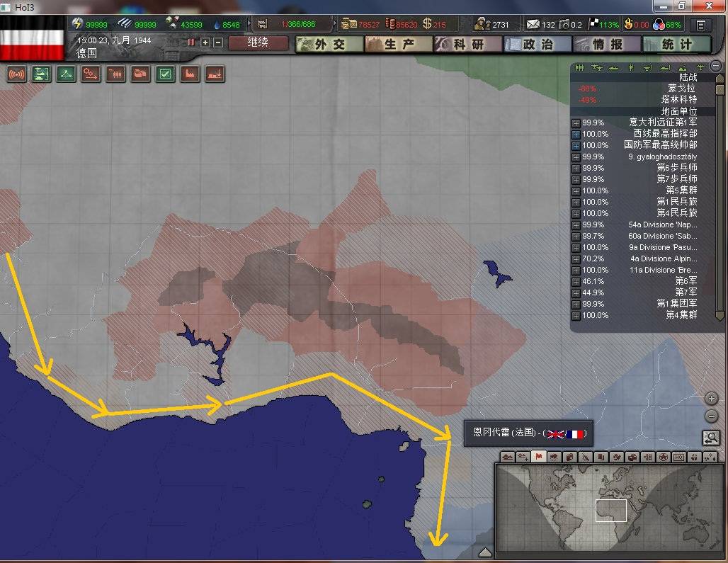
Task: Expand the 第1民兵旅 unit entry
Action: click(x=576, y=203)
